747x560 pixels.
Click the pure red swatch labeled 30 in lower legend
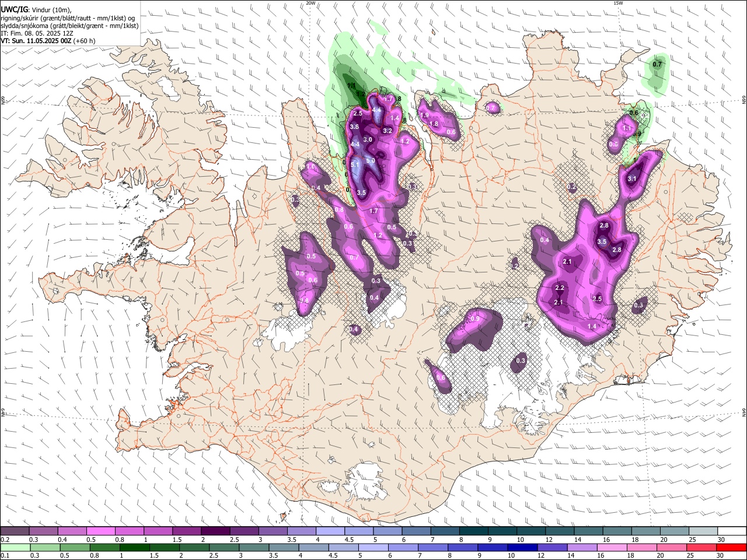(732, 547)
